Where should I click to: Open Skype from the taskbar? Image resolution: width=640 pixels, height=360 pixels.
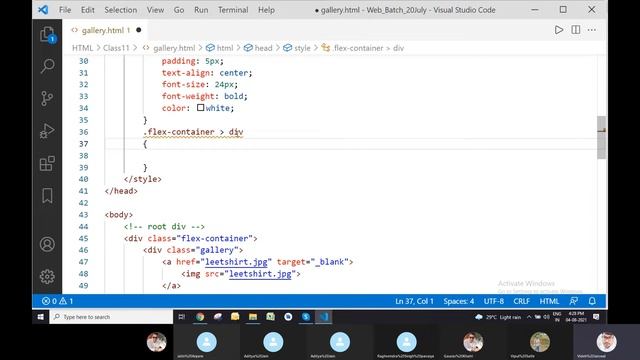(306, 317)
